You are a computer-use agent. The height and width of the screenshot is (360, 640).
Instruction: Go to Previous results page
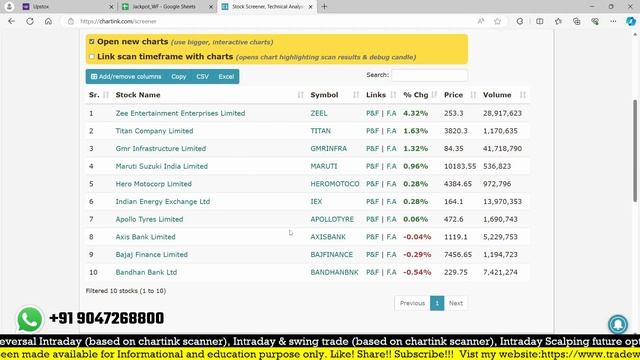[x=412, y=303]
